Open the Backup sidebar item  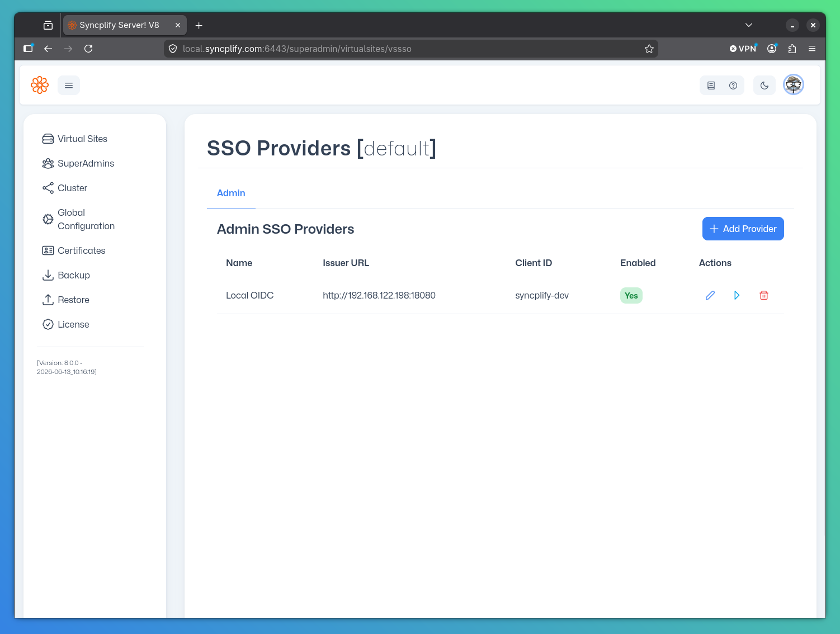(x=73, y=275)
